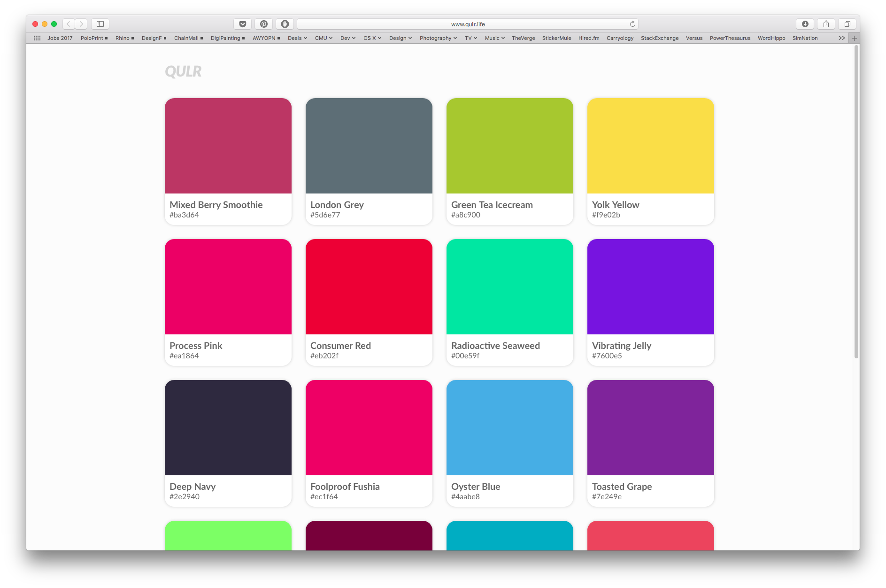Toggle the Safari sidebar button

[x=100, y=24]
